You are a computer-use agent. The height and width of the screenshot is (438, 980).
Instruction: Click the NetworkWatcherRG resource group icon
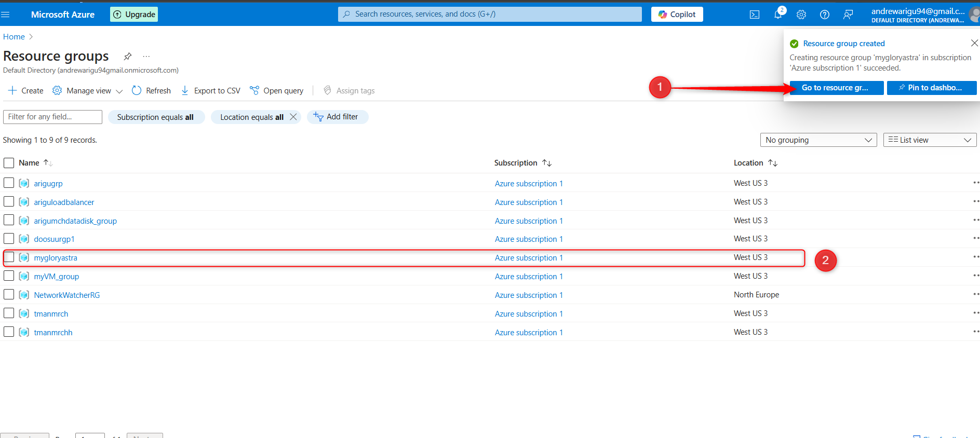point(24,295)
